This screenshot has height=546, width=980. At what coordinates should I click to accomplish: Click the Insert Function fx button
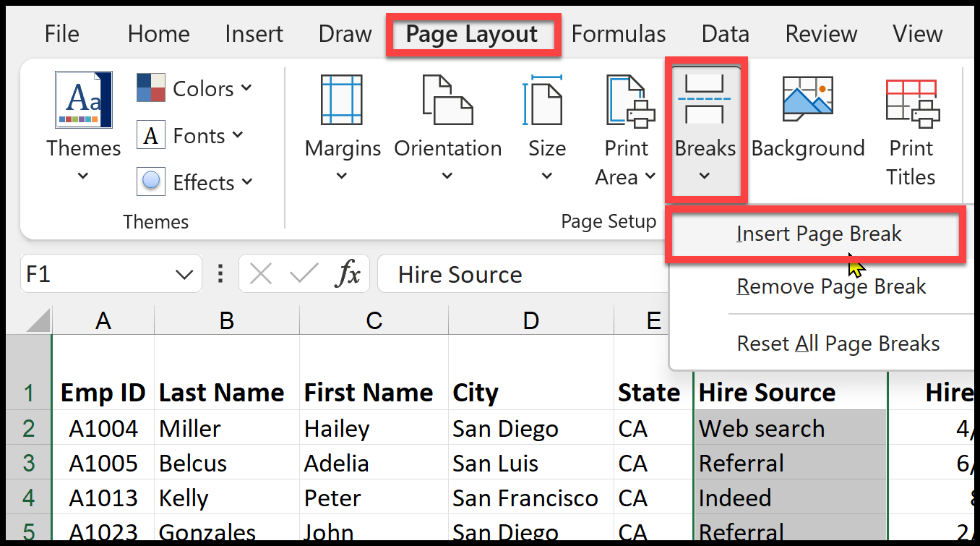[348, 273]
